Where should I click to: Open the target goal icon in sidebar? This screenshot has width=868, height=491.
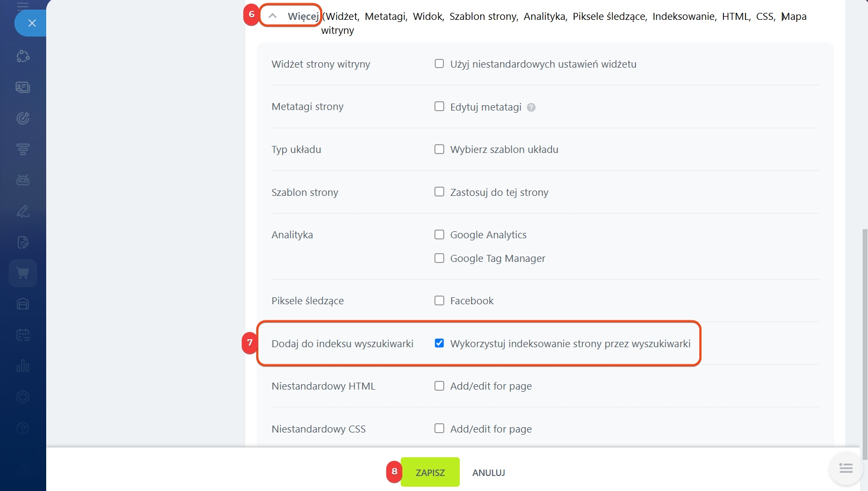(x=23, y=118)
